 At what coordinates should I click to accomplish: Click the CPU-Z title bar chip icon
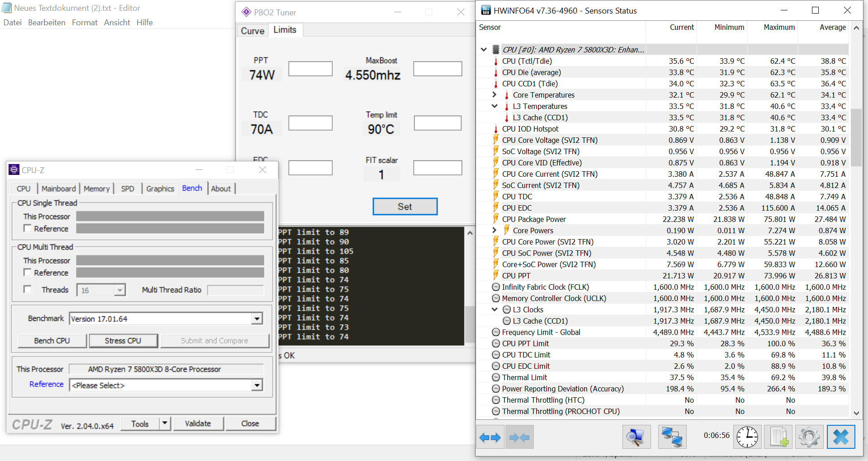[14, 170]
